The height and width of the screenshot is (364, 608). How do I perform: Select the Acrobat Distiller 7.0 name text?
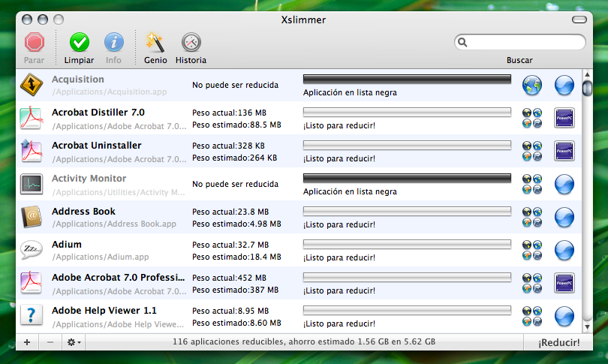(98, 113)
